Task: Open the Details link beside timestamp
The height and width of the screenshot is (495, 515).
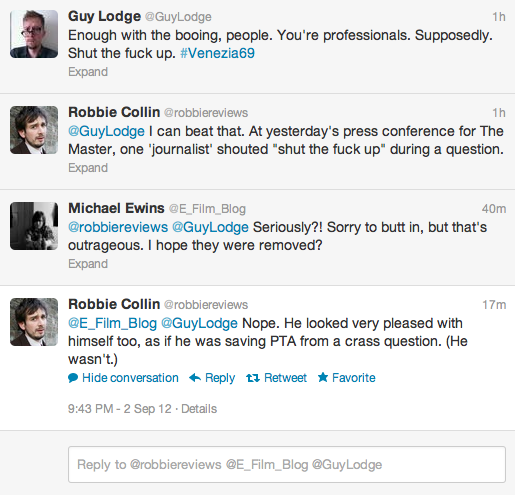Action: pos(199,409)
